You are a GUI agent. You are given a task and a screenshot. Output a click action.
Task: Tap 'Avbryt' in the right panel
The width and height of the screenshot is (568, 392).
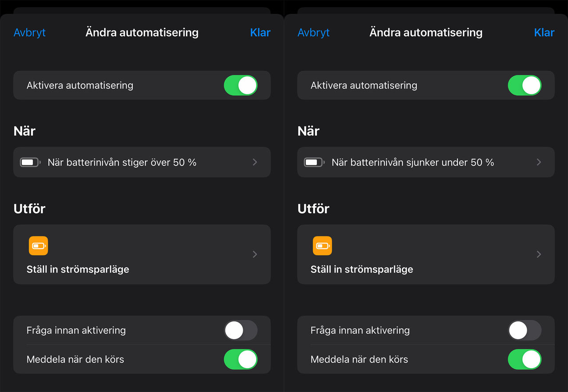tap(314, 32)
